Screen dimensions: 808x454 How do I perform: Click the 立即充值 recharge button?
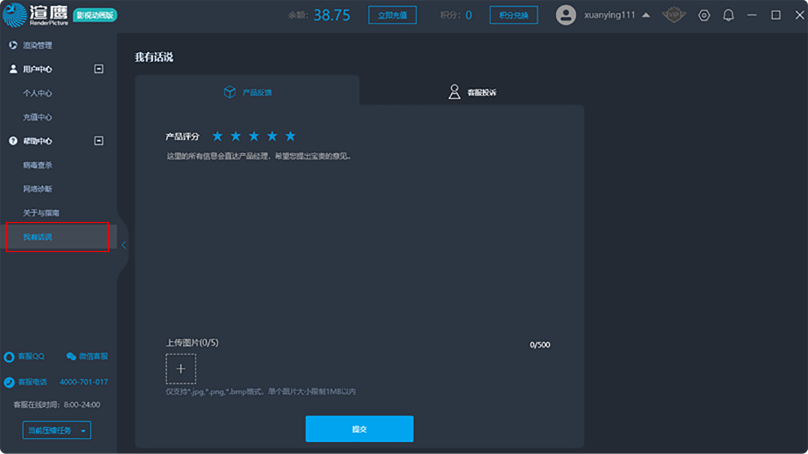click(392, 15)
